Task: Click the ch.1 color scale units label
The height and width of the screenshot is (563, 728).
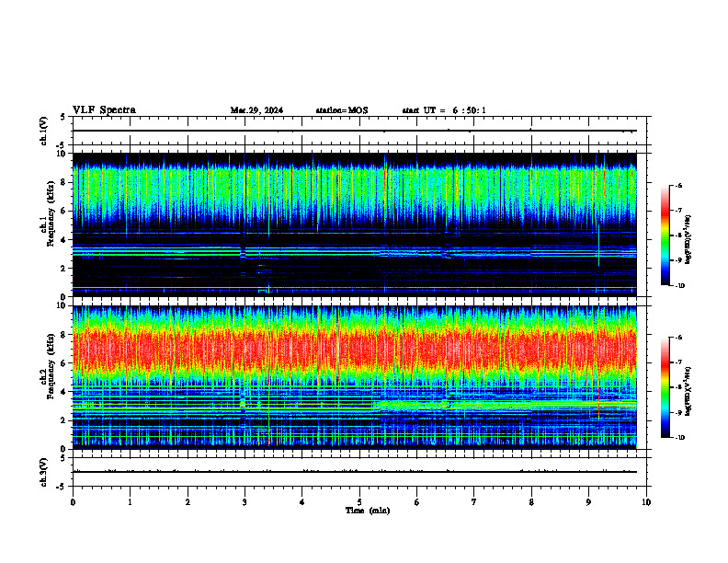Action: [x=688, y=239]
